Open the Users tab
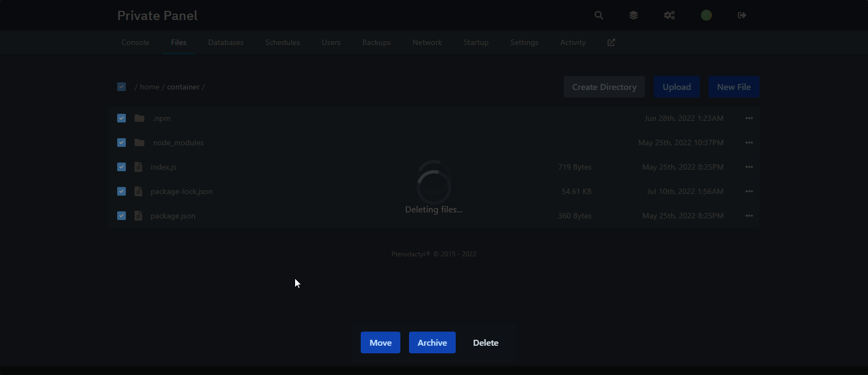Screen dimensions: 868x375 pos(331,42)
